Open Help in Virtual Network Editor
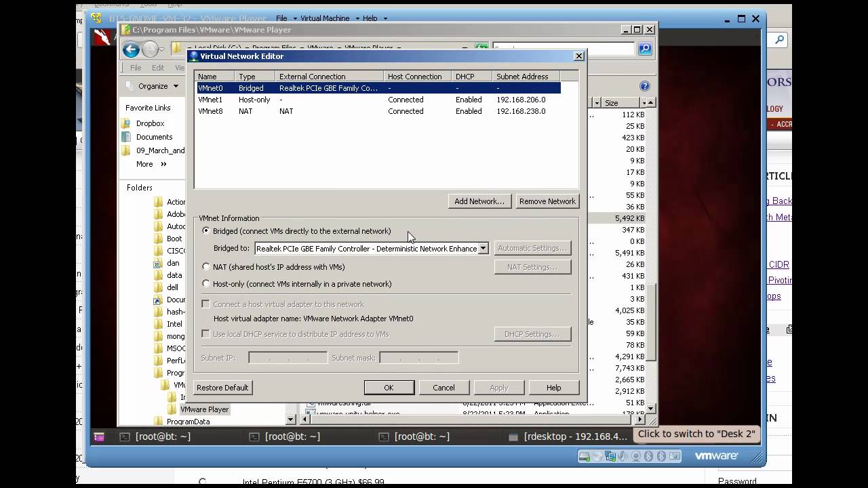Image resolution: width=868 pixels, height=488 pixels. 553,388
